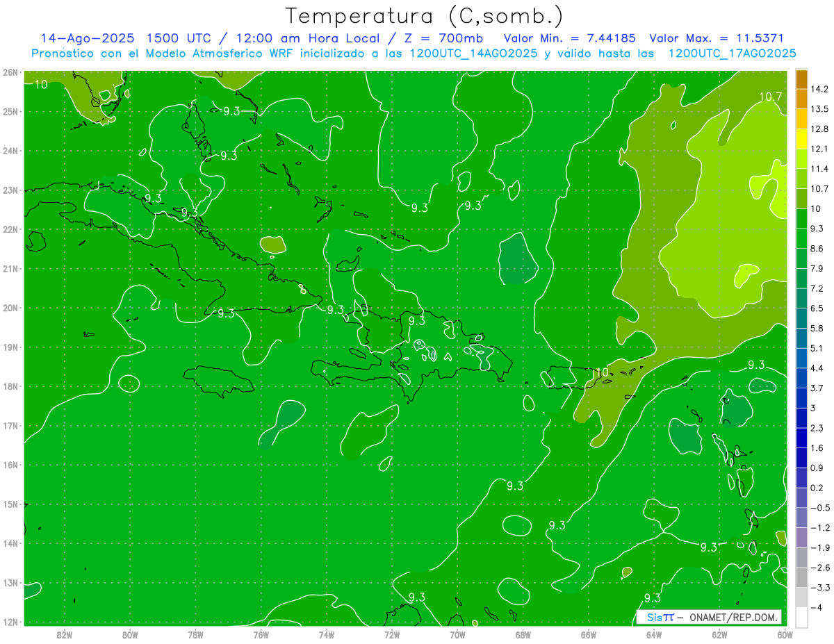
Task: Click the '-0.5' color scale label
Action: click(x=820, y=507)
